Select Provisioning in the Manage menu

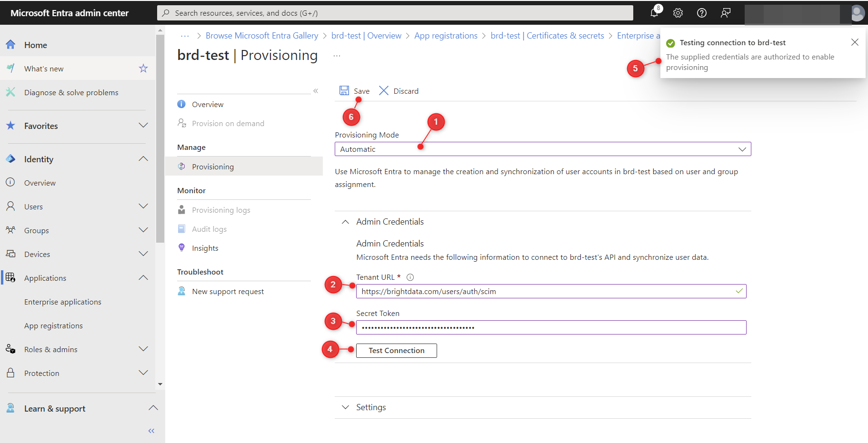[244, 167]
